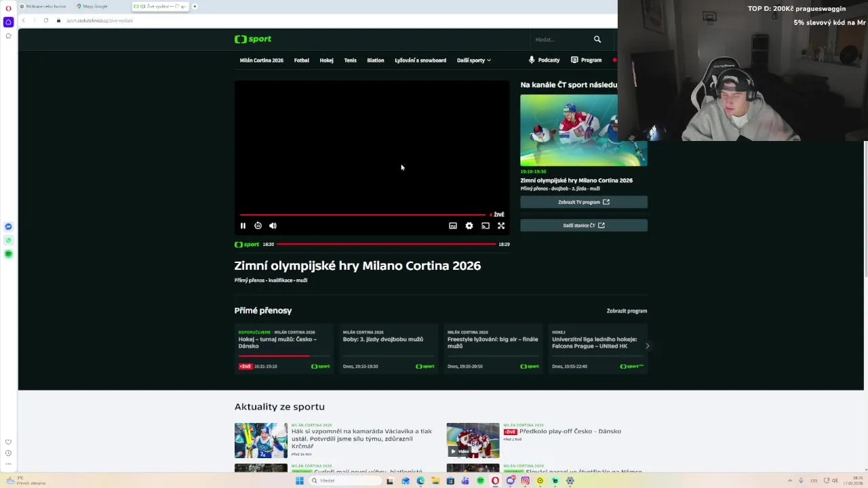Open Spotify from taskbar
This screenshot has width=868, height=488.
click(x=480, y=481)
